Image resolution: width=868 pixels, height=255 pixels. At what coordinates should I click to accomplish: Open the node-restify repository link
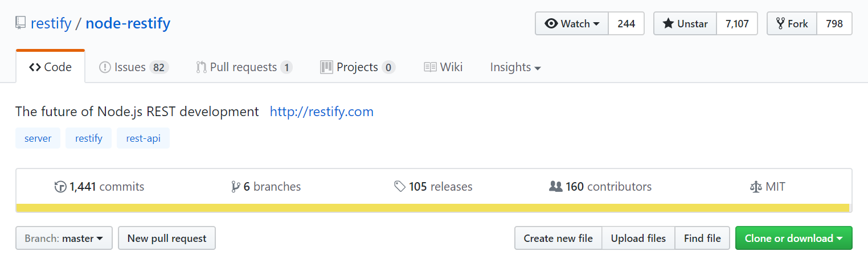pyautogui.click(x=128, y=23)
